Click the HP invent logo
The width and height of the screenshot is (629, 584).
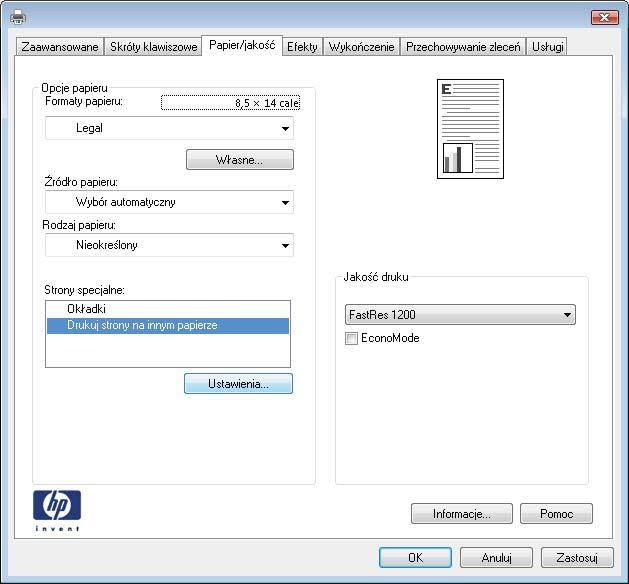[57, 511]
